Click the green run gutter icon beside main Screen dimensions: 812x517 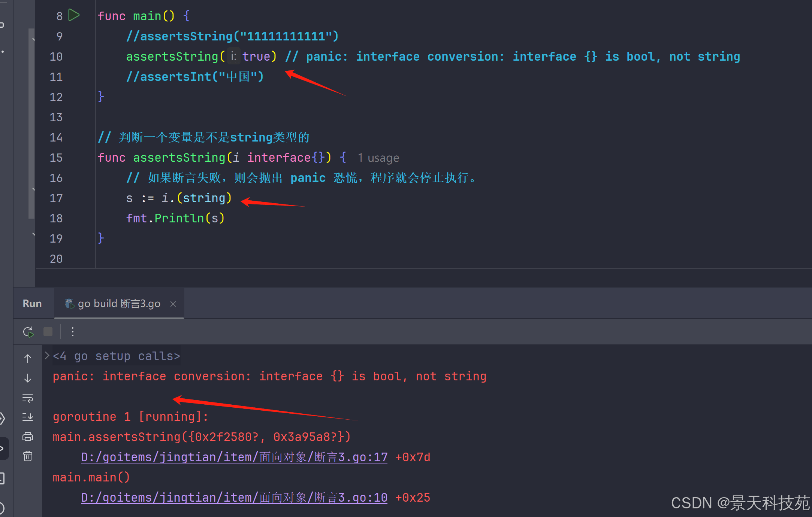pyautogui.click(x=74, y=15)
